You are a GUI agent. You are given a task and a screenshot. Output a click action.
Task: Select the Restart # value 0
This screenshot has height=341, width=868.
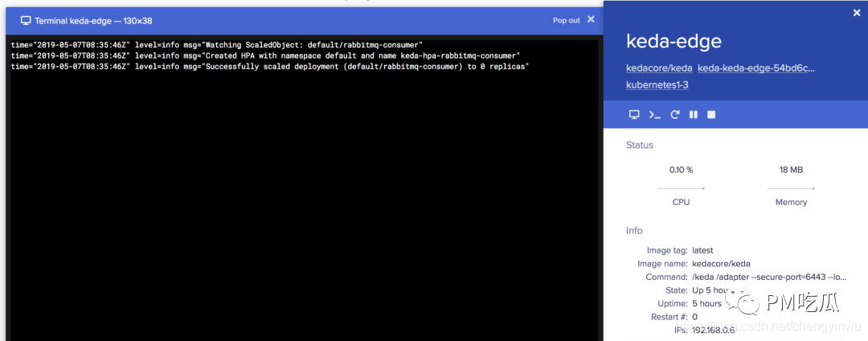pos(694,317)
